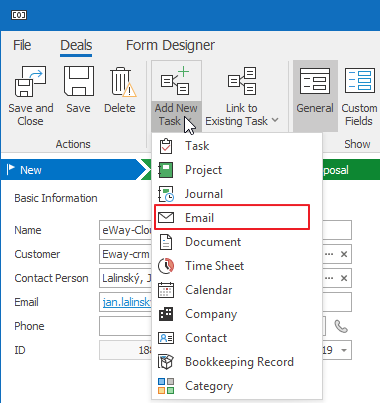Click into the Name input field
This screenshot has width=380, height=403.
point(225,230)
